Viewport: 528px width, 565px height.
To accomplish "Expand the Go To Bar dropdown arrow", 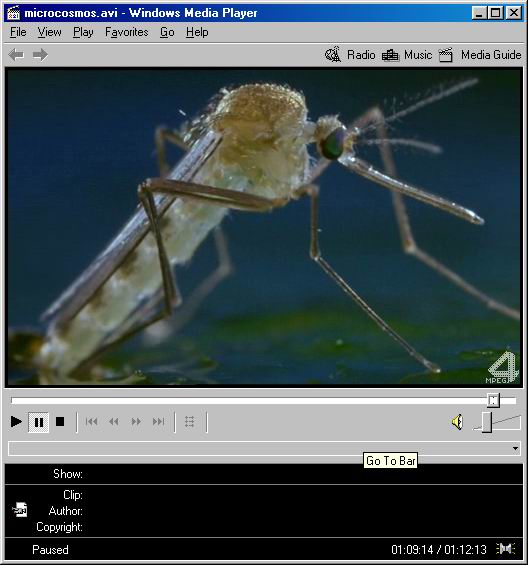I will (515, 449).
